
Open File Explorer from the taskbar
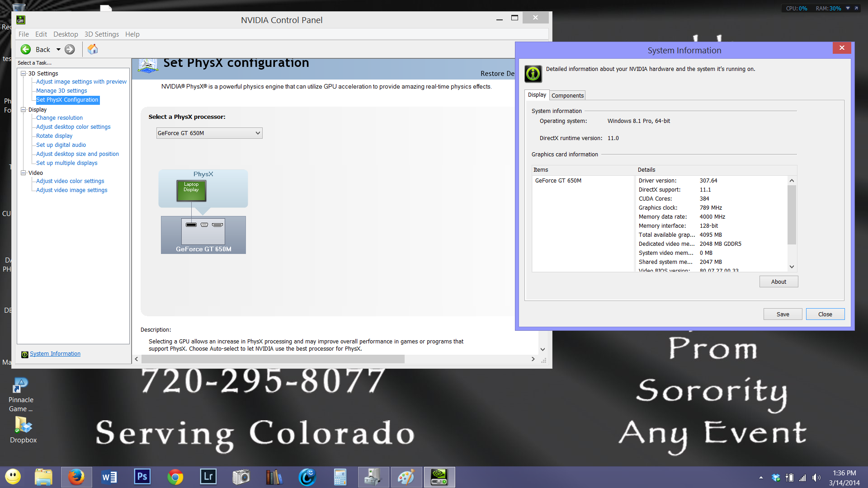(x=43, y=477)
